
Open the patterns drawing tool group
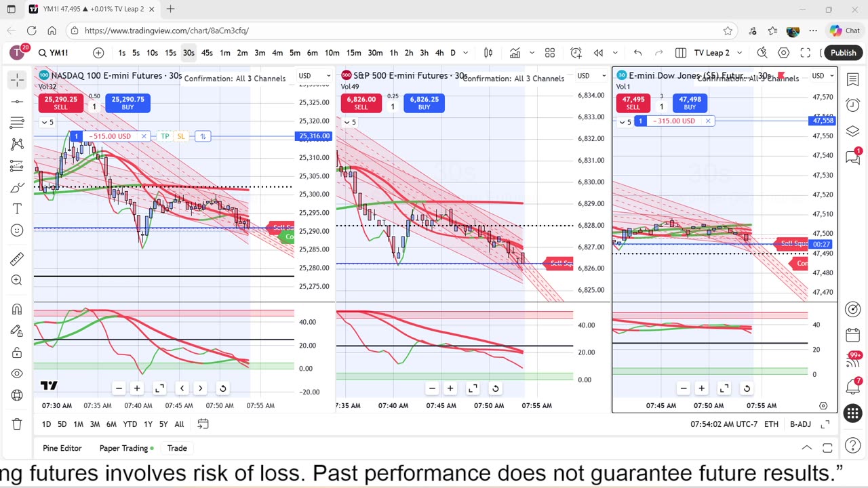[17, 144]
